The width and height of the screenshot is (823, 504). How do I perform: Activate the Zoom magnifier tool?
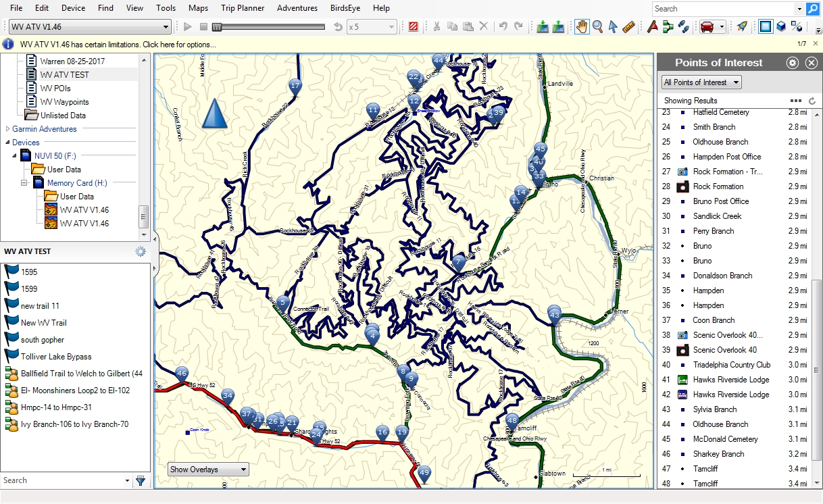coord(597,27)
